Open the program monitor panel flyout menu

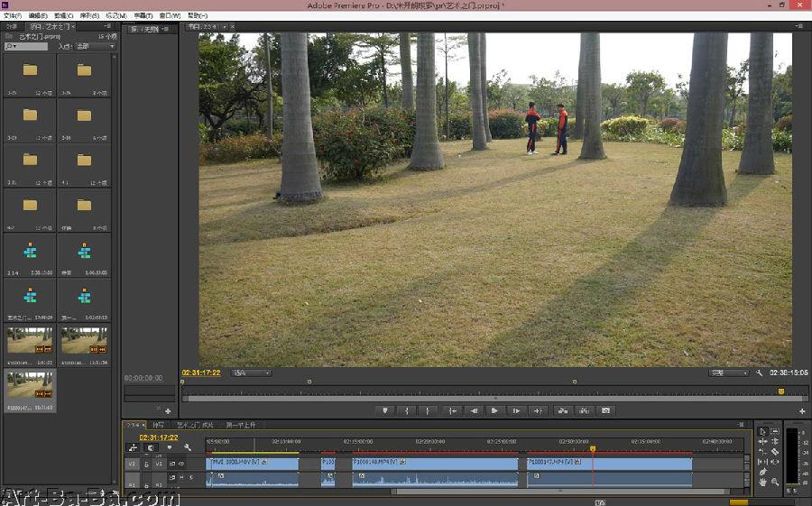click(800, 26)
